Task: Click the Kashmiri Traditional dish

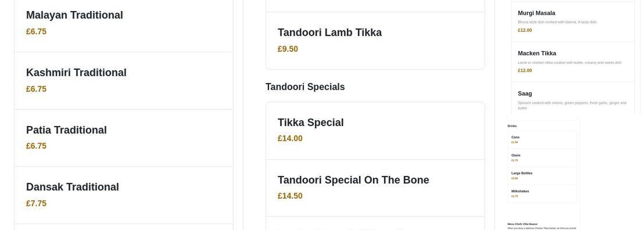Action: tap(76, 73)
